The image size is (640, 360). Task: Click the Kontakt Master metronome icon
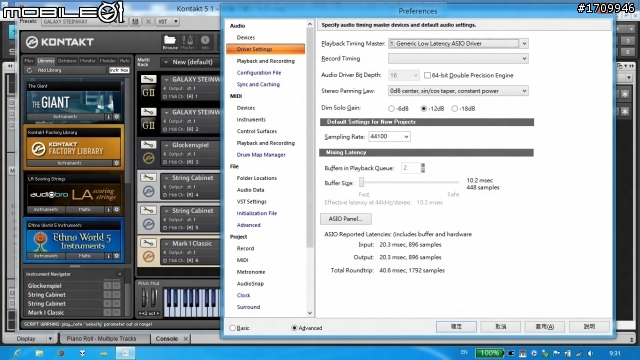(187, 41)
